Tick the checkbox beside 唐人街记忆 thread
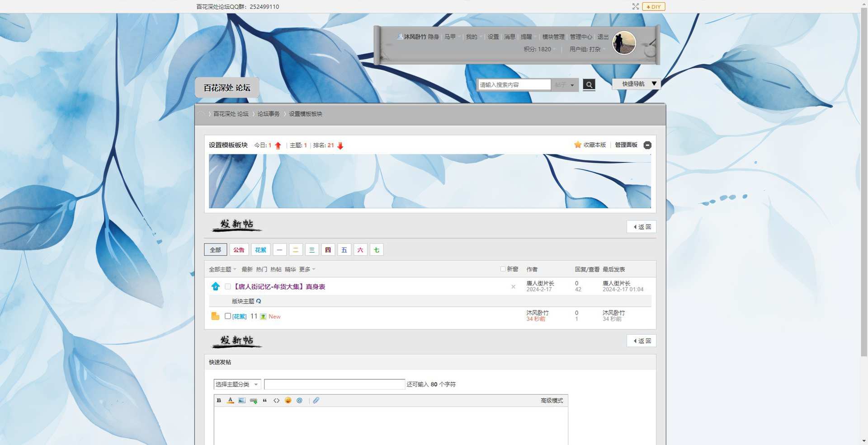868x445 pixels. tap(228, 286)
